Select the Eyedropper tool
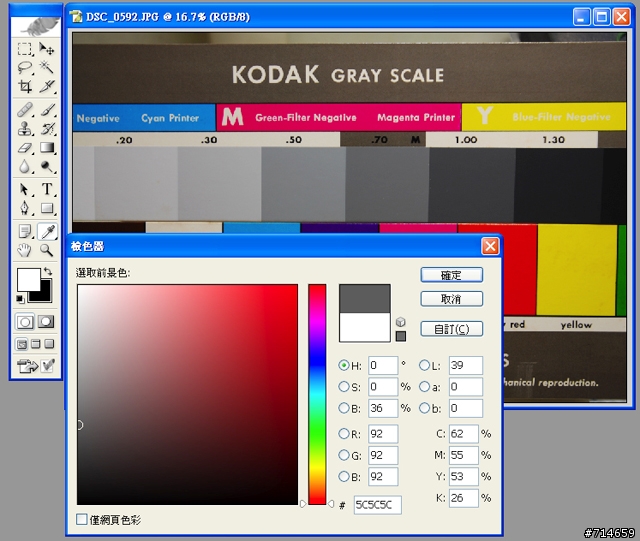This screenshot has height=541, width=640. (47, 232)
